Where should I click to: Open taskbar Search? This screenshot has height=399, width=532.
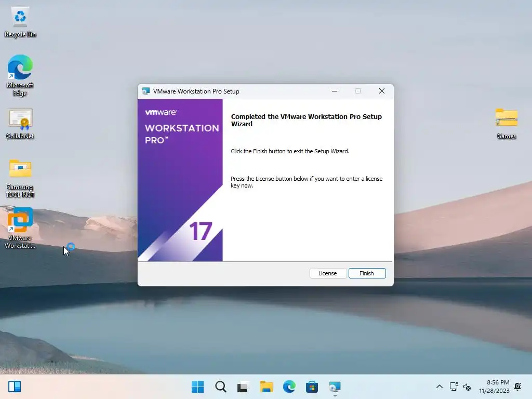pyautogui.click(x=220, y=387)
